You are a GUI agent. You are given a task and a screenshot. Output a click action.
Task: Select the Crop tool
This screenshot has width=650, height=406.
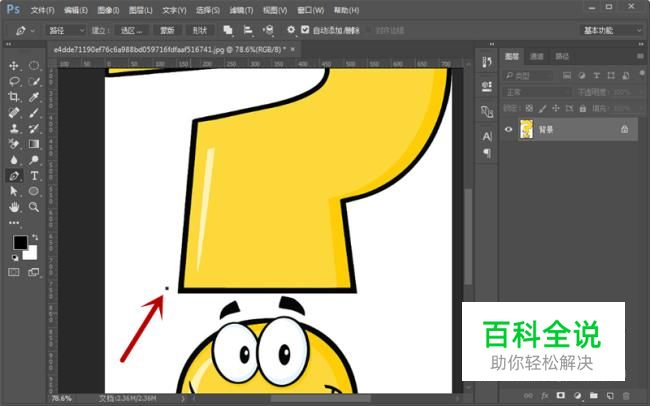14,97
